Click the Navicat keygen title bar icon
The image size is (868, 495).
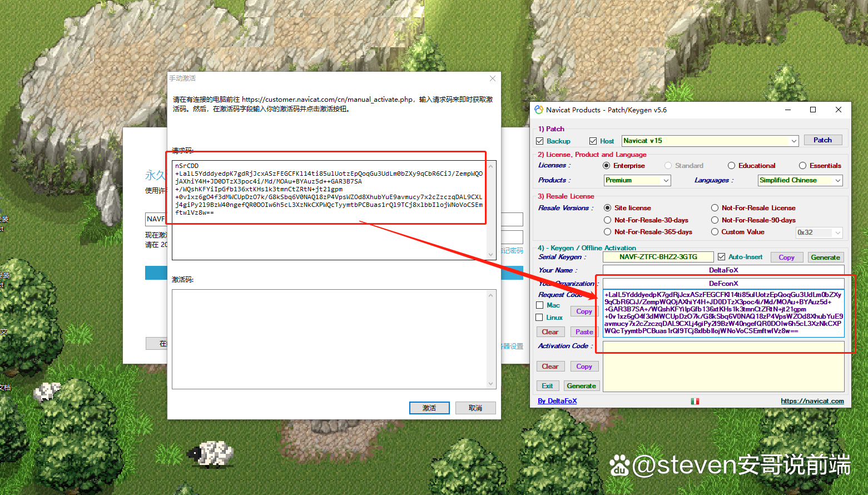point(538,110)
